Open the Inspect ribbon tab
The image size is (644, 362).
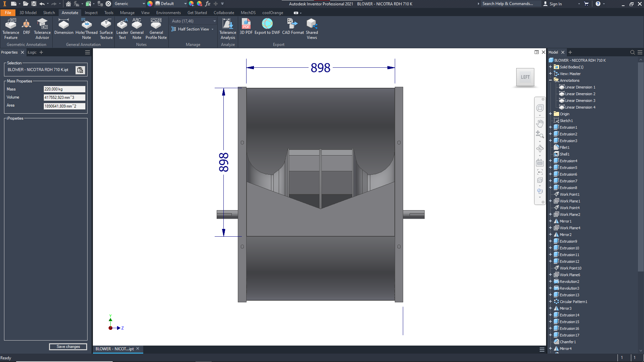pos(91,13)
